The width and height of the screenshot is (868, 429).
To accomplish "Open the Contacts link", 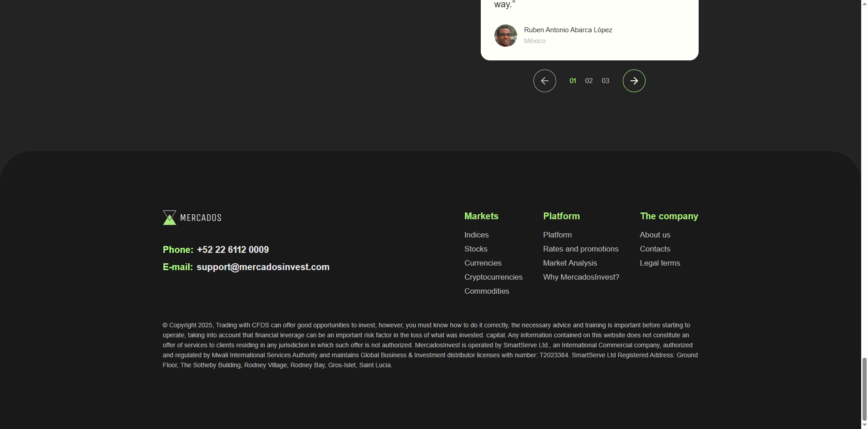I will tap(655, 249).
